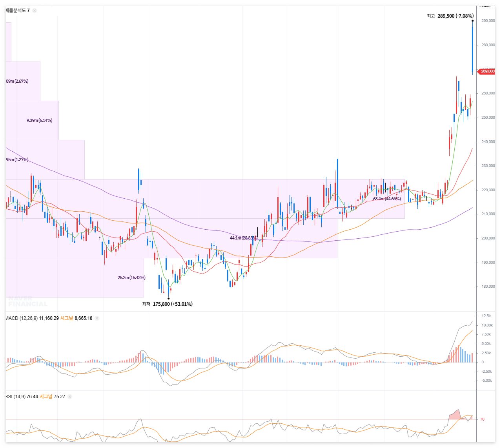Remove the 매물분석도 indicator with its X icon
Screen dimensions: 501x448
35,11
